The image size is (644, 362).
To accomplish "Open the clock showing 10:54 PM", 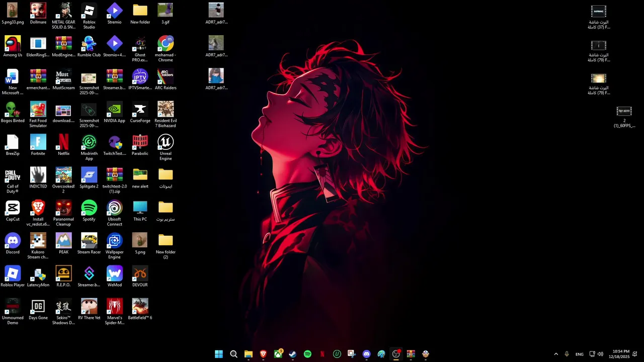I will (x=619, y=354).
